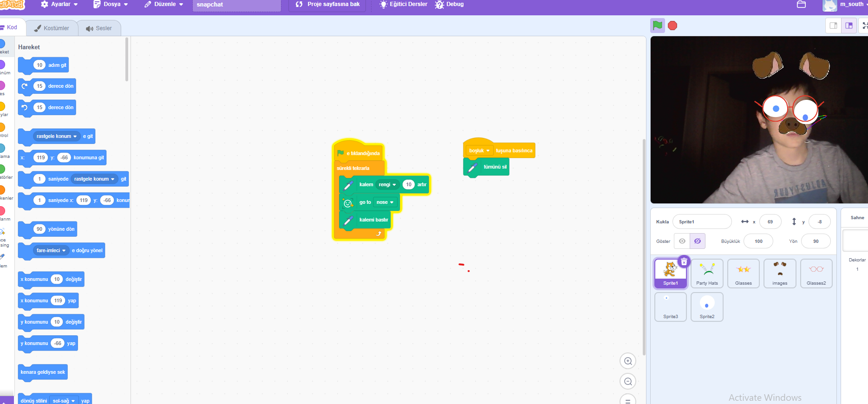Switch to the Kostümler tab
Image resolution: width=868 pixels, height=404 pixels.
coord(52,28)
